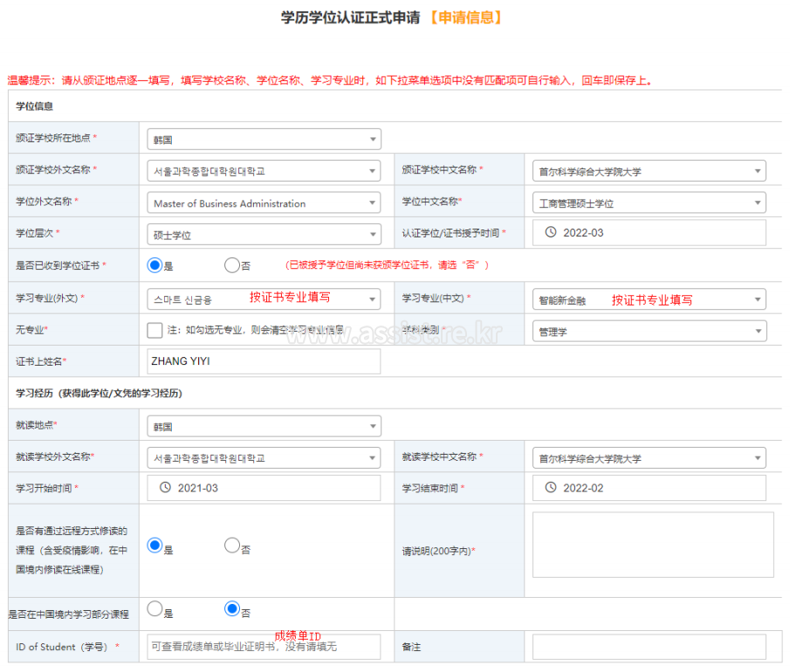
Task: Click the '申请信息' header label
Action: 465,17
